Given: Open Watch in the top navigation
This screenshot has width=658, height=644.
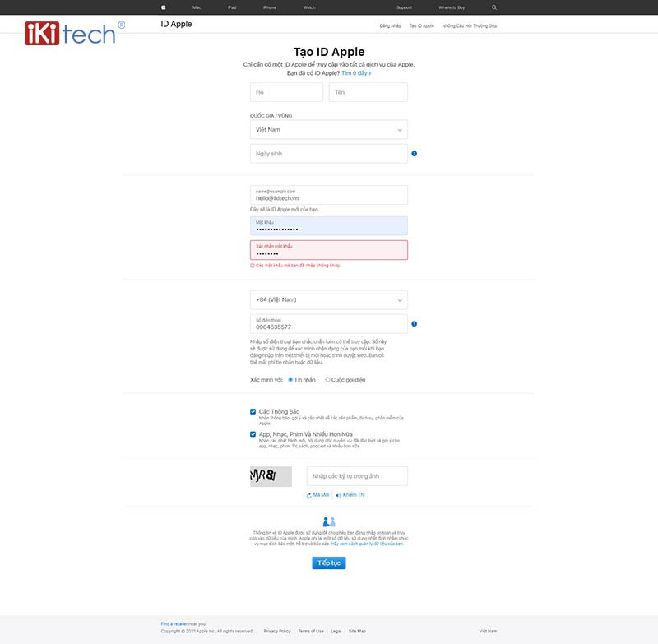Looking at the screenshot, I should pyautogui.click(x=309, y=7).
